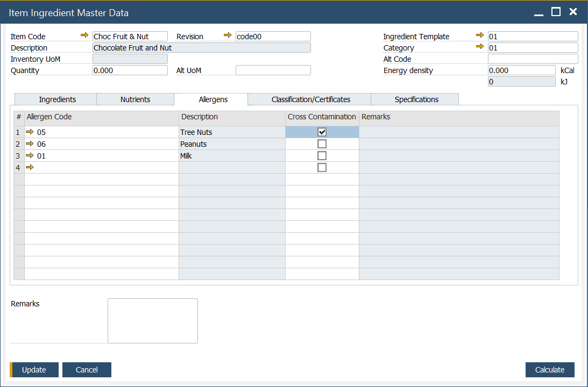Open the Revision link arrow
The width and height of the screenshot is (588, 387).
(x=228, y=35)
